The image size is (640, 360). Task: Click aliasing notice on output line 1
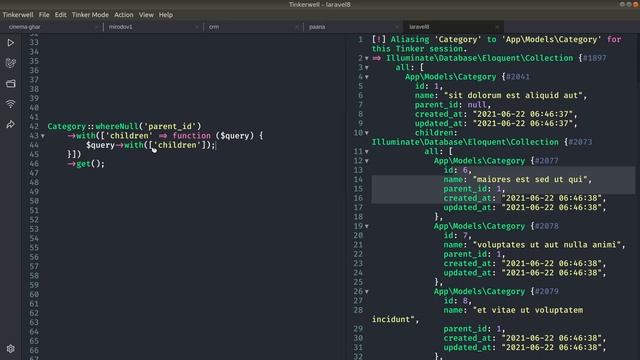coord(496,44)
